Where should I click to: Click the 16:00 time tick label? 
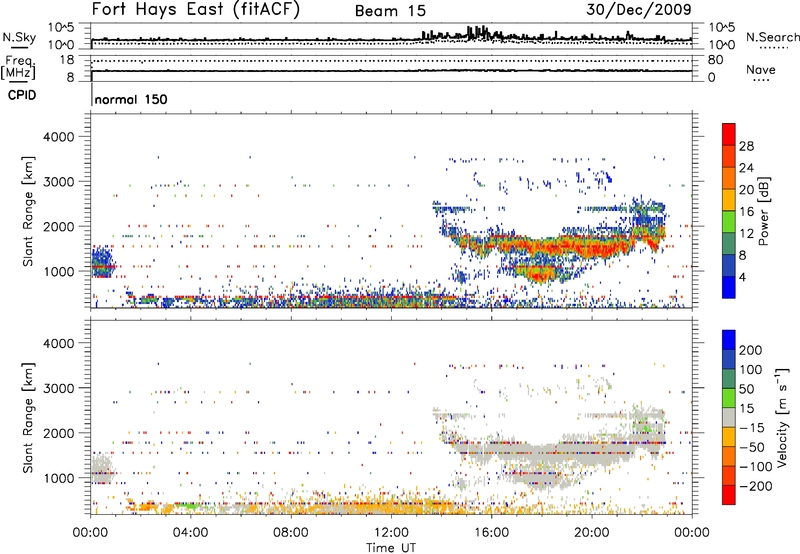pos(491,533)
